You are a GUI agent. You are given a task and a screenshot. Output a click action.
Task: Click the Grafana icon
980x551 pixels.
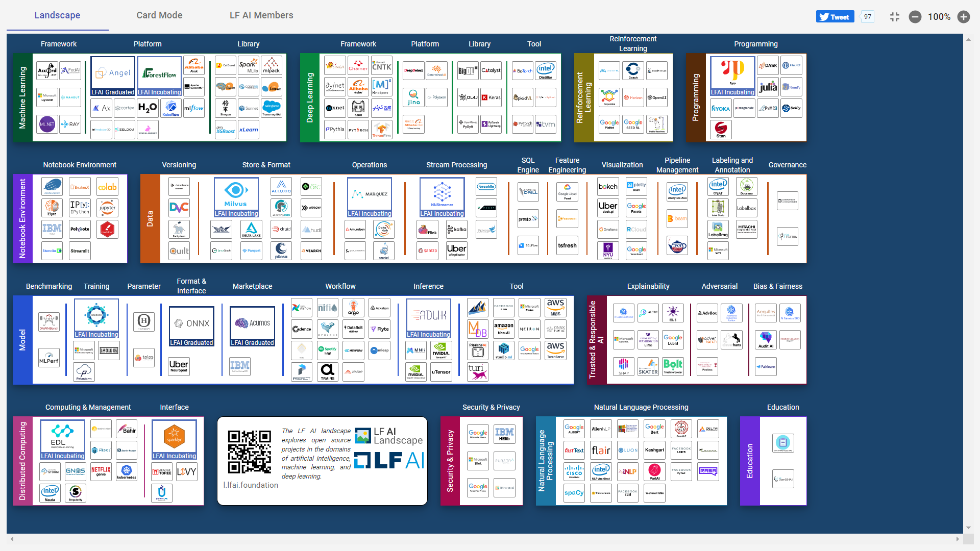(608, 230)
